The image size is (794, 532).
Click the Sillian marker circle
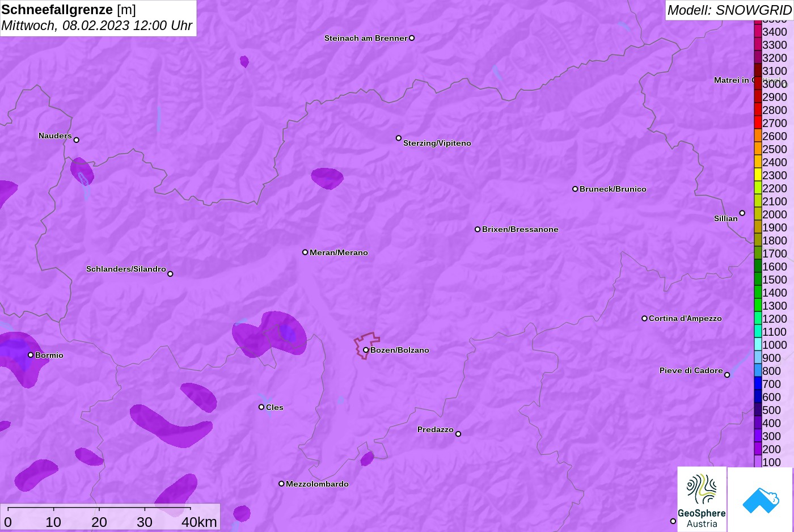742,213
